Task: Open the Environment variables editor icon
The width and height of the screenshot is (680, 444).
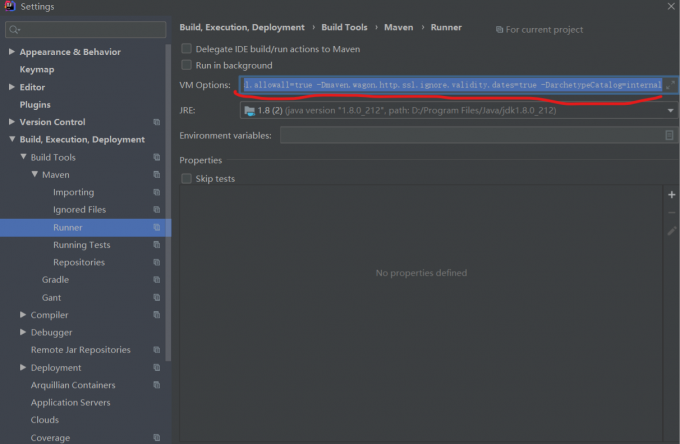Action: [x=669, y=135]
